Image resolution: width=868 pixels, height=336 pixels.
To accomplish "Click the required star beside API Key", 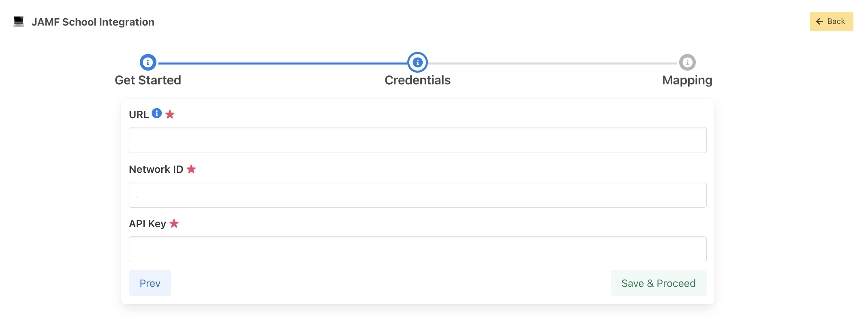I will [x=174, y=224].
